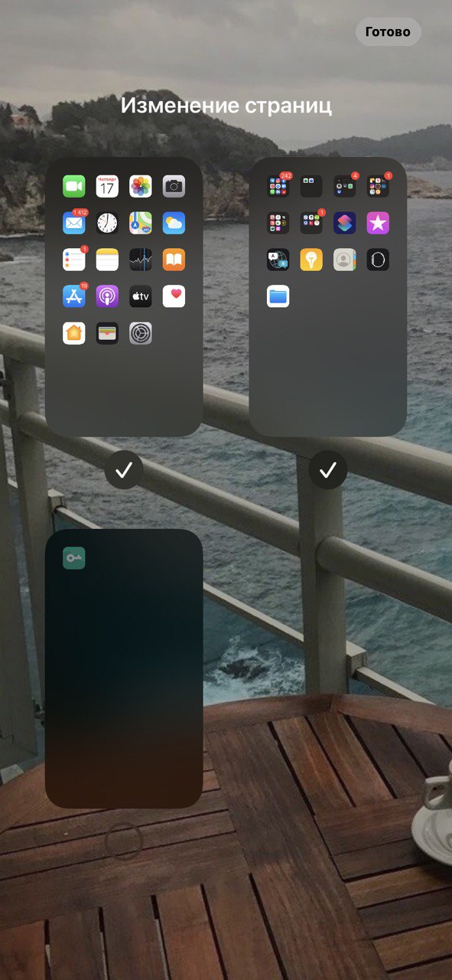
Task: Tap the Settings gear icon
Action: (x=141, y=333)
